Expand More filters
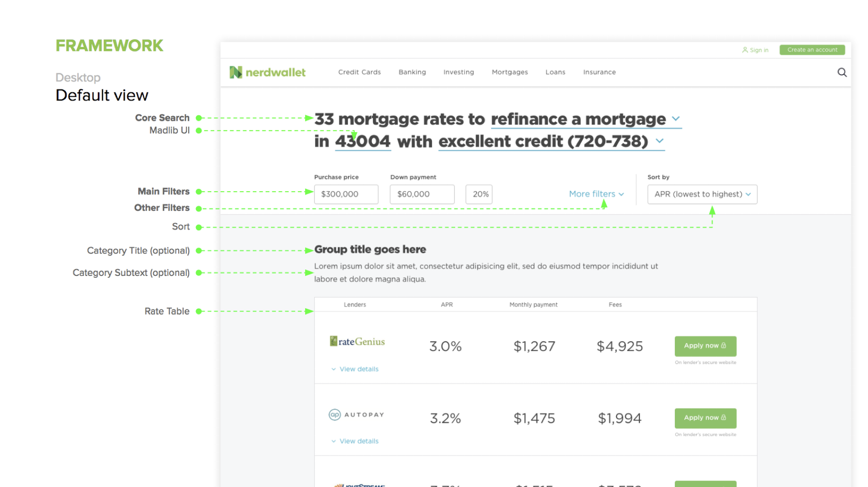The height and width of the screenshot is (487, 868). [596, 194]
